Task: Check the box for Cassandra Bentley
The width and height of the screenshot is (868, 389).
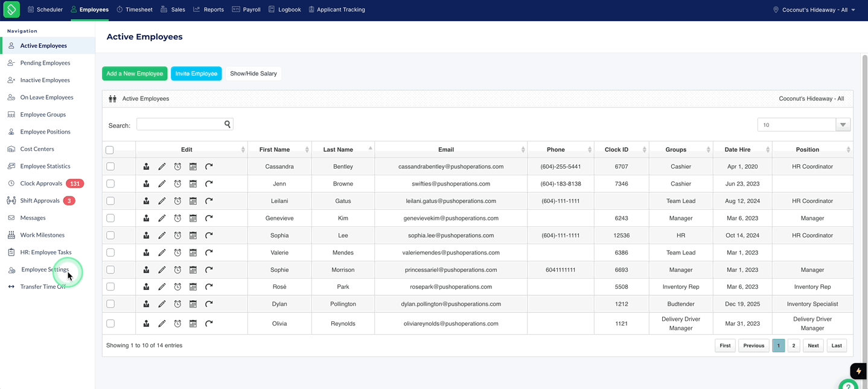Action: (110, 166)
